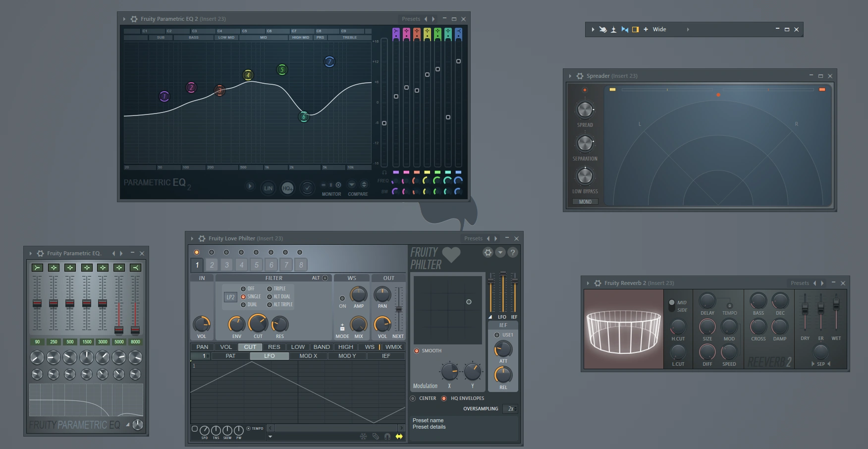The image size is (868, 449).
Task: Click the blue mirror icon in Wide toolbar
Action: [625, 29]
